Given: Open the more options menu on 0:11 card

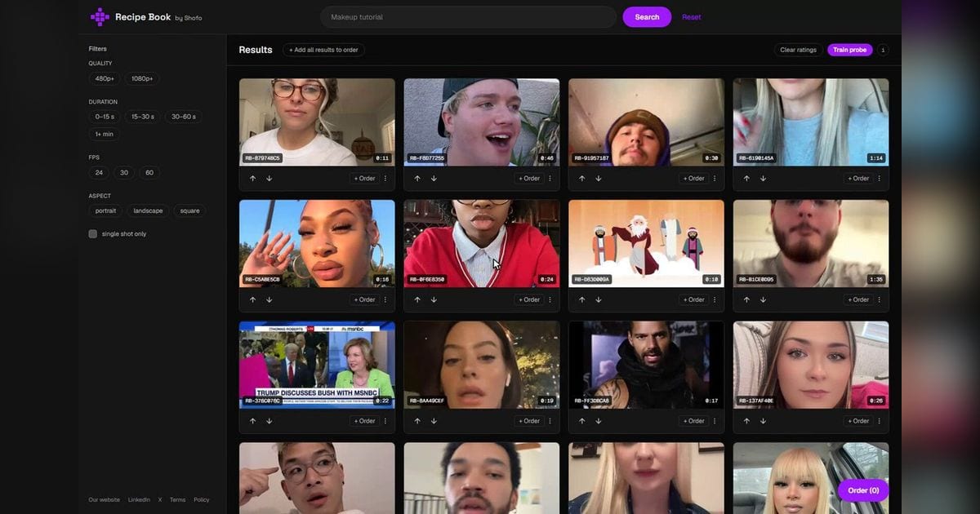Looking at the screenshot, I should [x=385, y=178].
